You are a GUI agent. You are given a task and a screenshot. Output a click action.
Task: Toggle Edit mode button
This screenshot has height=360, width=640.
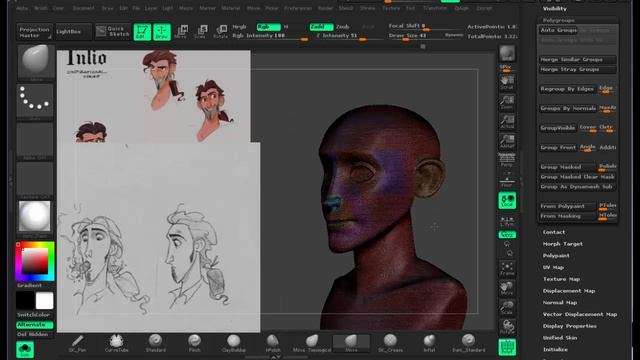click(x=142, y=32)
